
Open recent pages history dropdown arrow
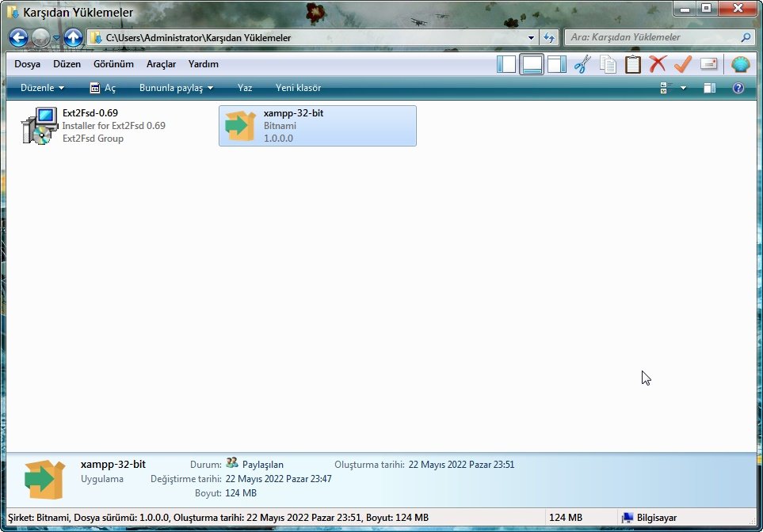(56, 37)
